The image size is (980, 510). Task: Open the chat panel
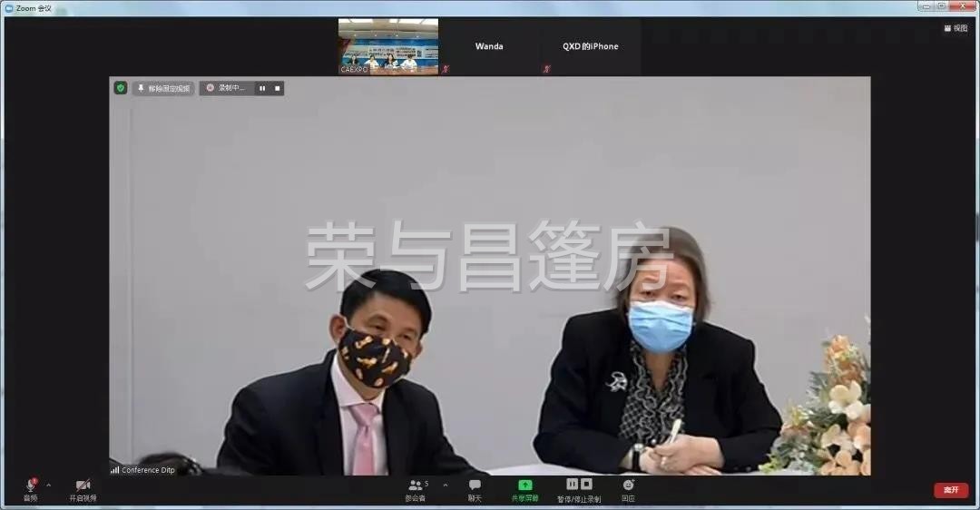475,486
